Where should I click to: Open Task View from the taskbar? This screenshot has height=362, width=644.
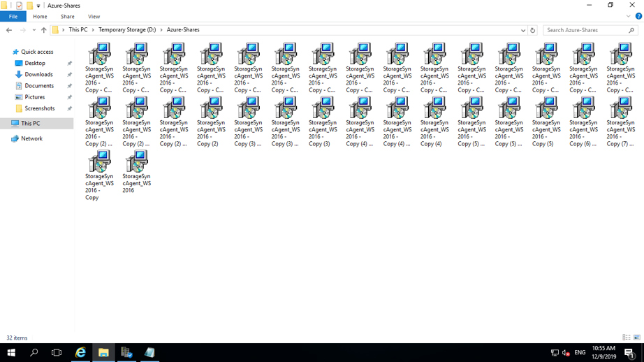(57, 352)
